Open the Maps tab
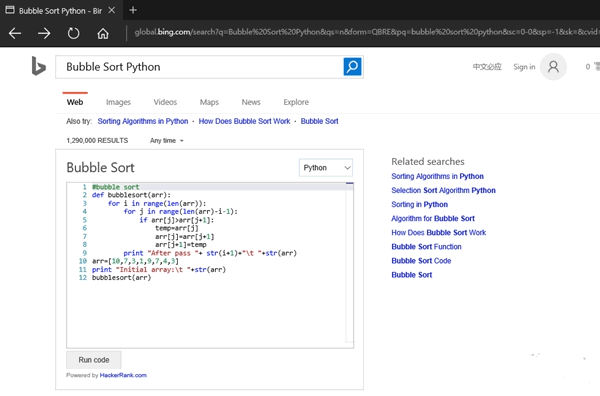This screenshot has height=396, width=600. click(209, 102)
